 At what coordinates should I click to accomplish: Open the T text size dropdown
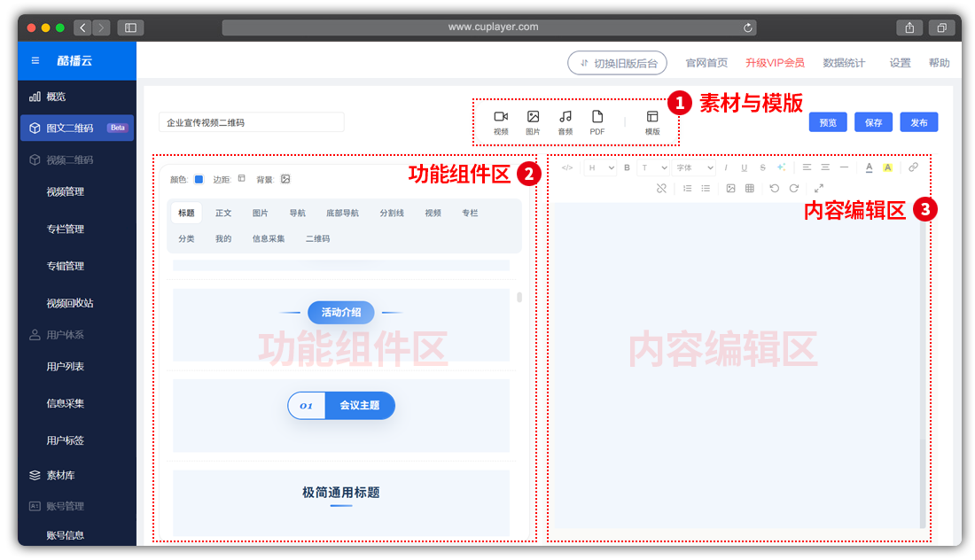coord(654,167)
